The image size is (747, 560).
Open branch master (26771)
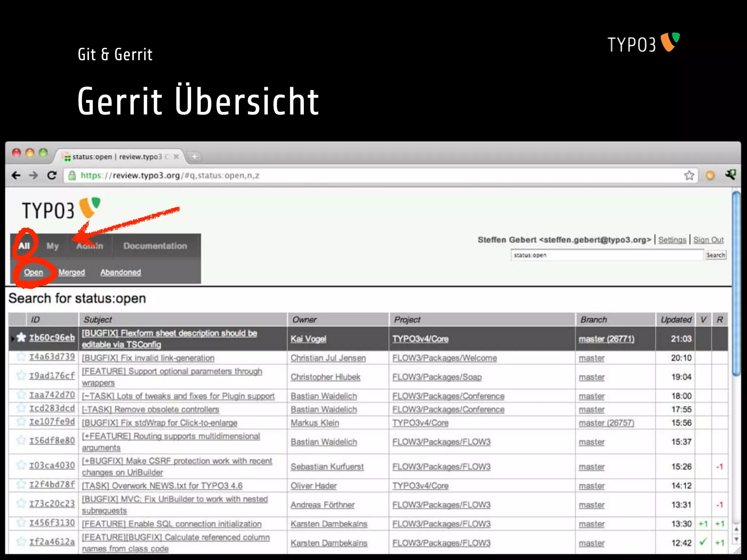tap(606, 339)
